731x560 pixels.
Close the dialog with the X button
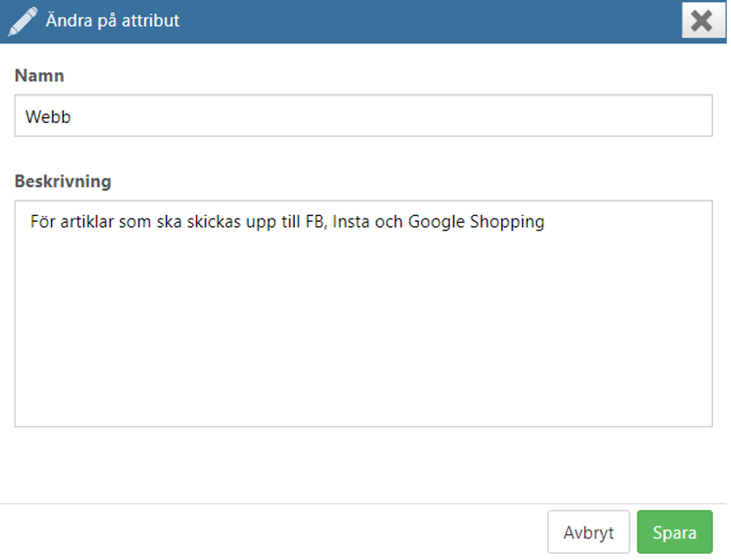[x=703, y=21]
